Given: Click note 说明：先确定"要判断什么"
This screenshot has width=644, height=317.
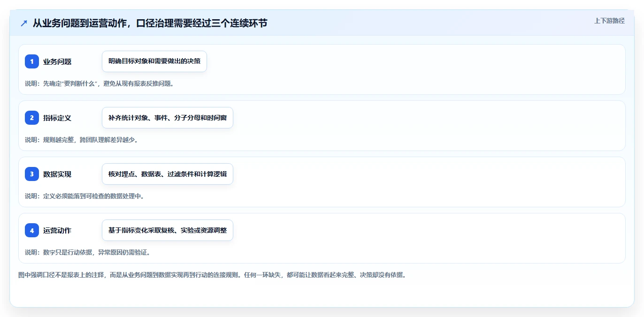Looking at the screenshot, I should point(100,83).
